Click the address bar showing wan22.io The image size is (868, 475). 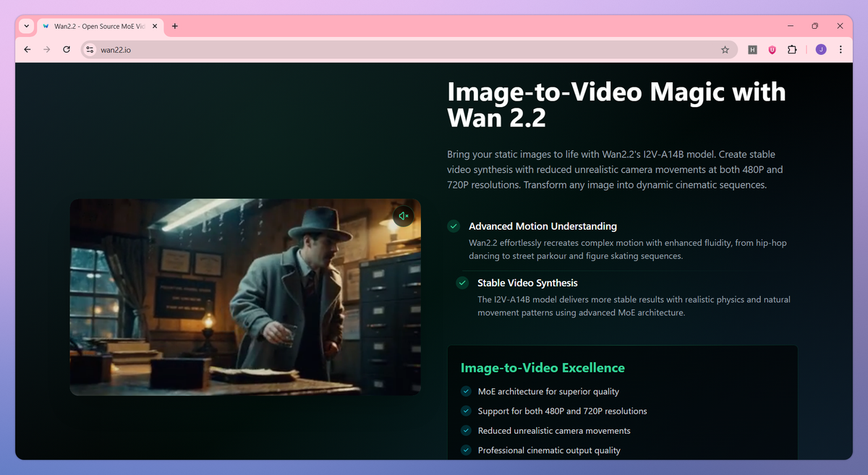point(409,50)
